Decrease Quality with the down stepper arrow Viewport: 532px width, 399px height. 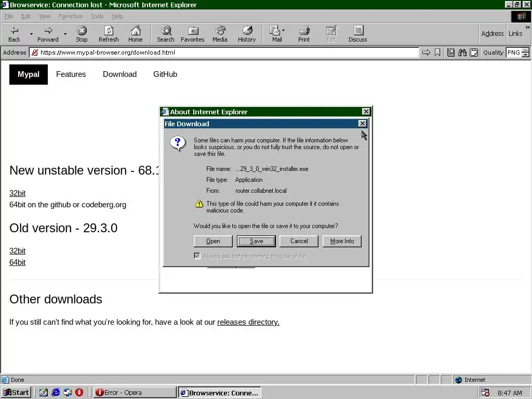click(525, 55)
